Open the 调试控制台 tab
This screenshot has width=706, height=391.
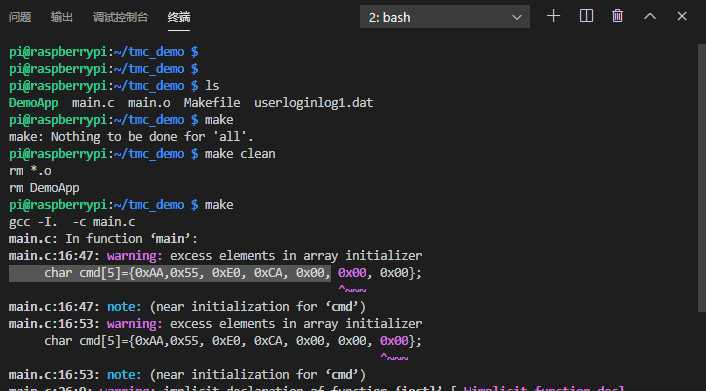click(x=120, y=17)
